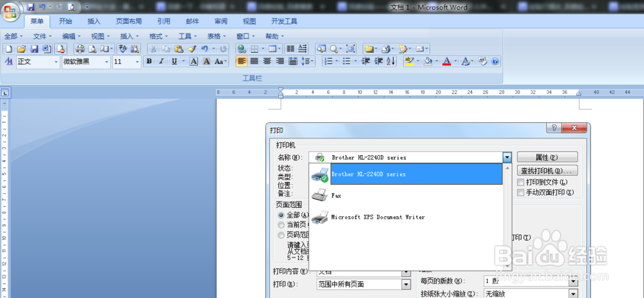644x298 pixels.
Task: Open the 格式 classic menu
Action: [x=158, y=36]
